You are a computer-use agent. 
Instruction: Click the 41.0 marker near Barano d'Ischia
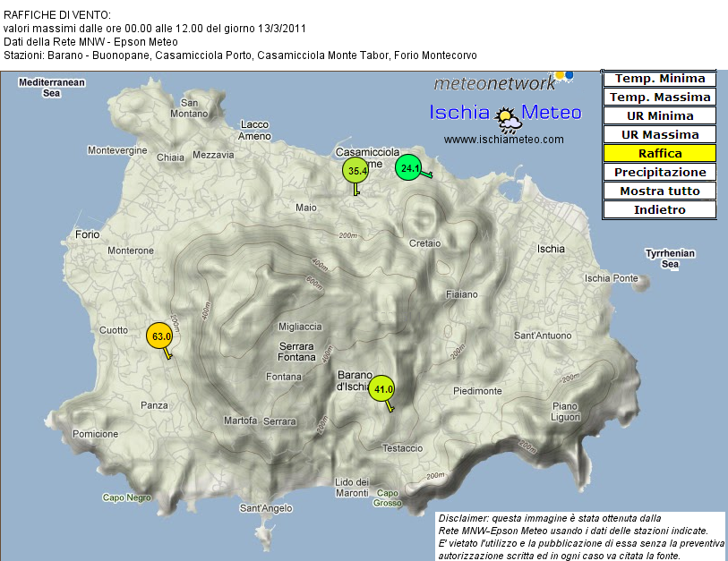pos(382,388)
